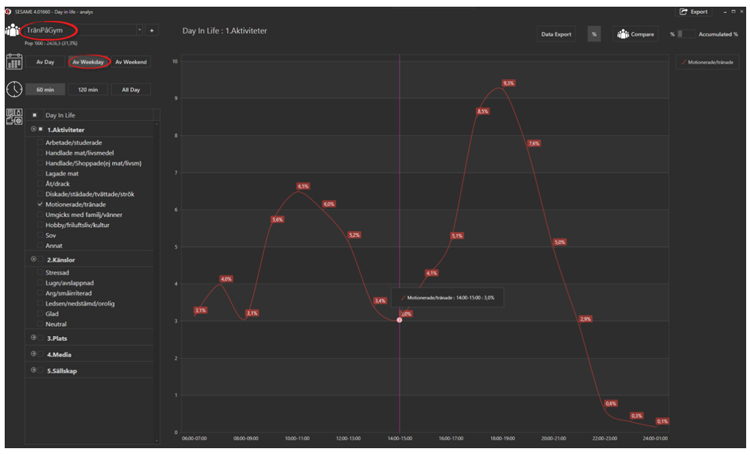Viewport: 750px width, 455px height.
Task: Expand the 3.Plats section
Action: [x=34, y=338]
